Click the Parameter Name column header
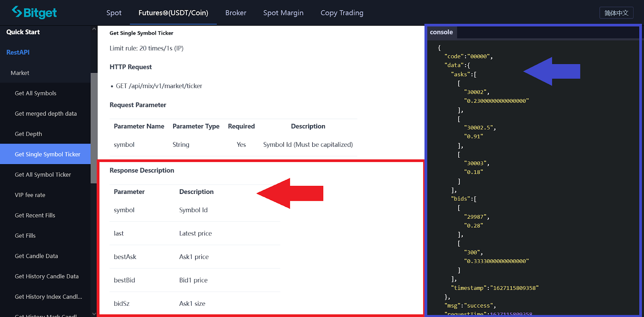 (139, 126)
